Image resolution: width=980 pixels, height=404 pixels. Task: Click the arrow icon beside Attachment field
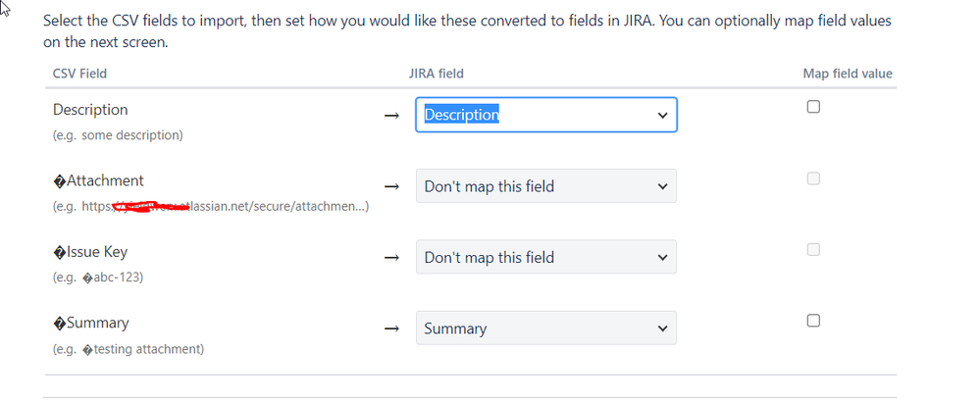391,186
